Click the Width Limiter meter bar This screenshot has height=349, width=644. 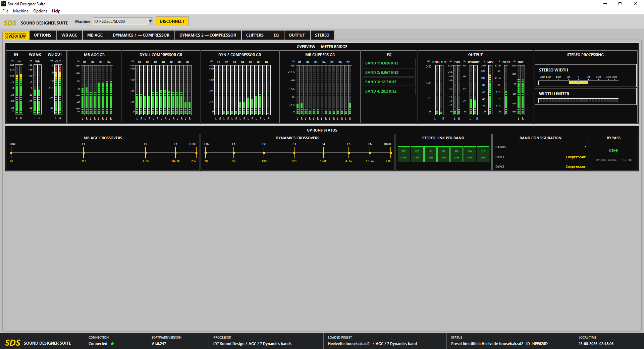(x=578, y=100)
